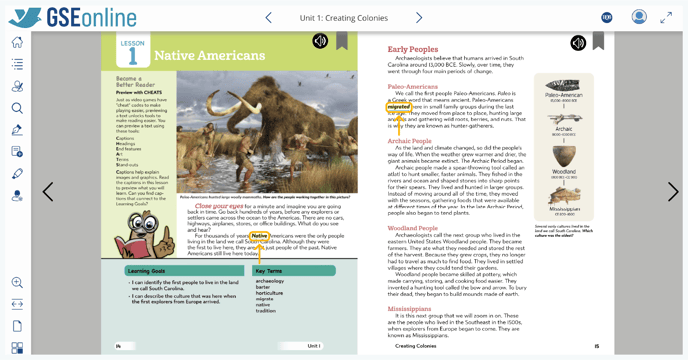Turn to the next page with the right arrow
The height and width of the screenshot is (360, 688).
click(x=673, y=192)
